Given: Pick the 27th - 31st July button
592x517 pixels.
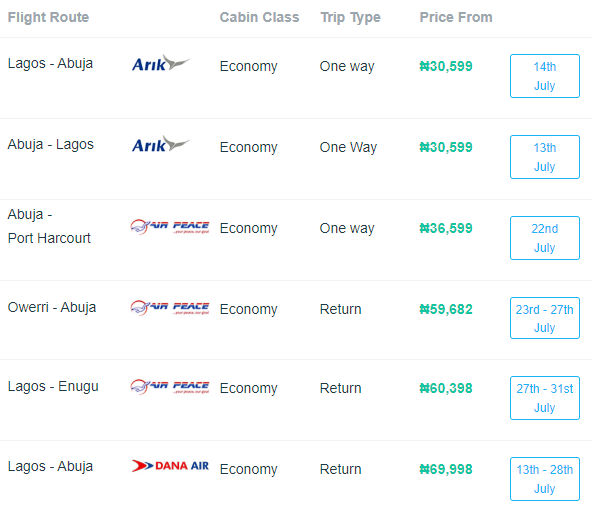Looking at the screenshot, I should pyautogui.click(x=545, y=398).
